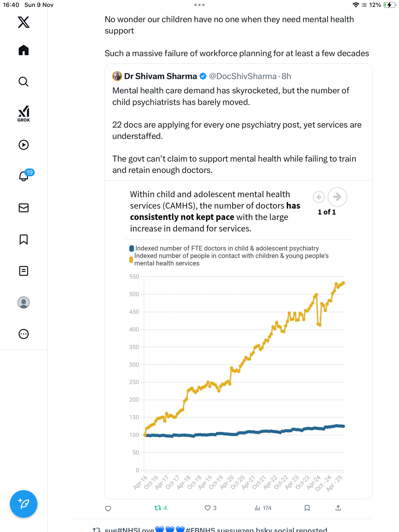Like this post with the heart
This screenshot has width=399, height=532.
coord(208,508)
